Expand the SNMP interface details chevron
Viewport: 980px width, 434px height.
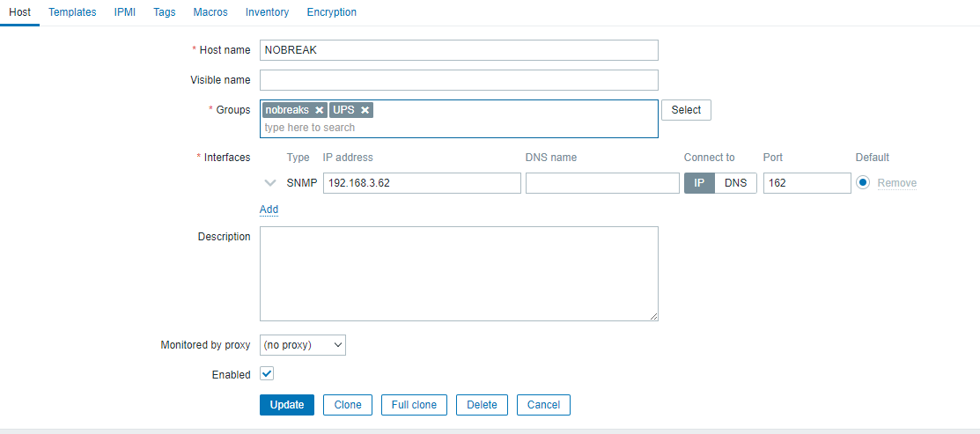(x=270, y=183)
